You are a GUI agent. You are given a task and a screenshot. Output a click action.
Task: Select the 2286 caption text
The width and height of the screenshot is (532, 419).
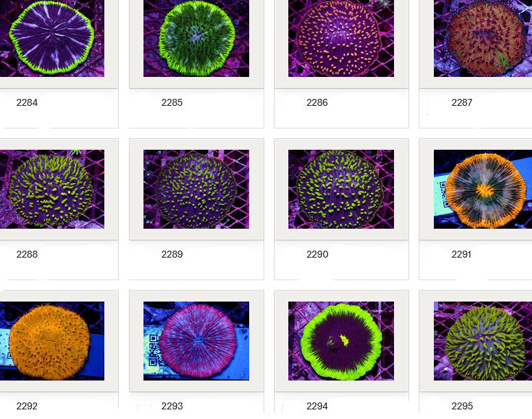point(316,102)
